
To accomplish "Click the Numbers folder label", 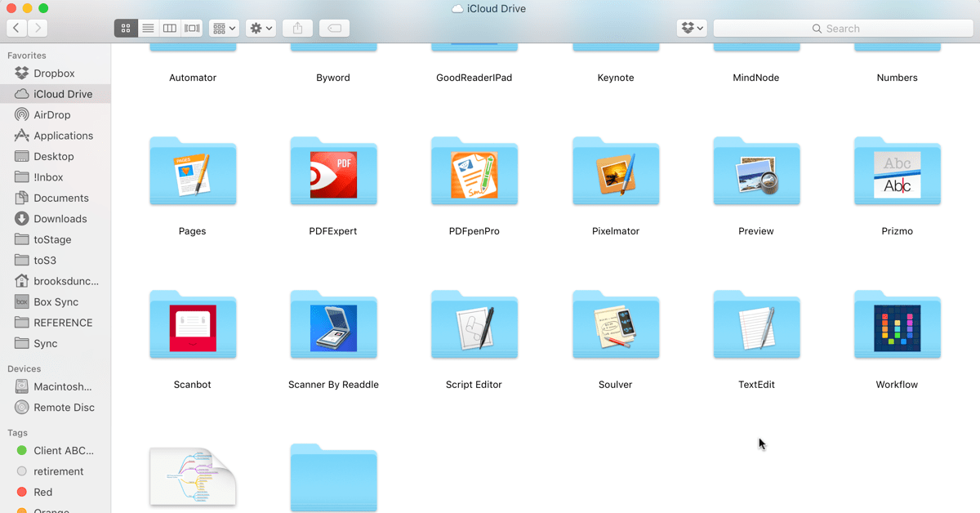I will click(897, 78).
